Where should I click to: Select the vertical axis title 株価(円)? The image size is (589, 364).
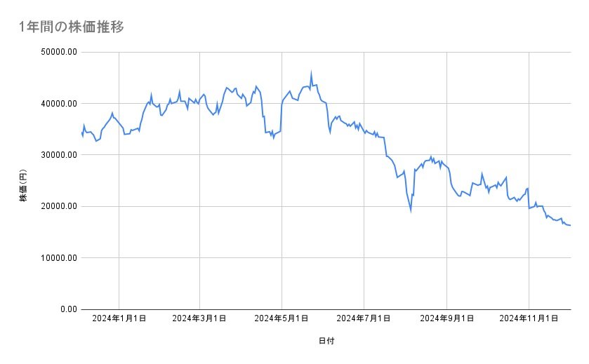pos(23,187)
